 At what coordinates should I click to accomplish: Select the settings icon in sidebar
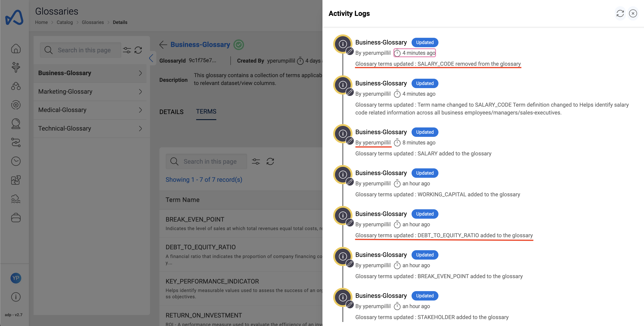pyautogui.click(x=16, y=105)
